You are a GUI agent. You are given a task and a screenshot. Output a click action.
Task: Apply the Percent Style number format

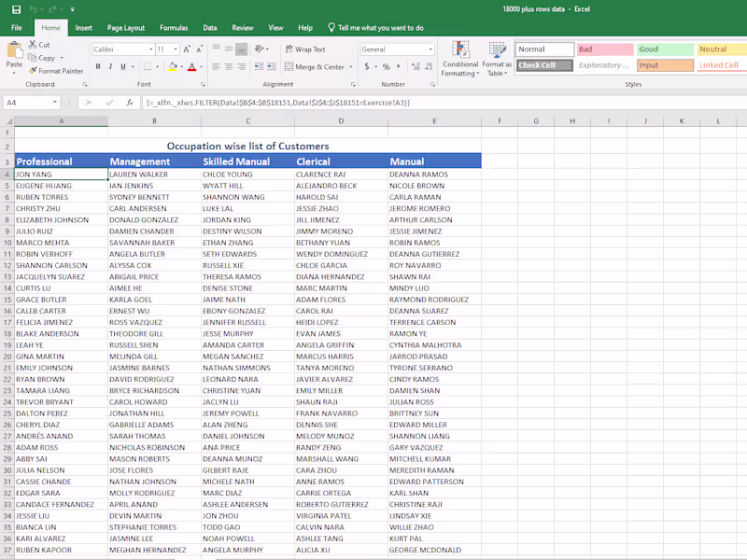pos(385,67)
